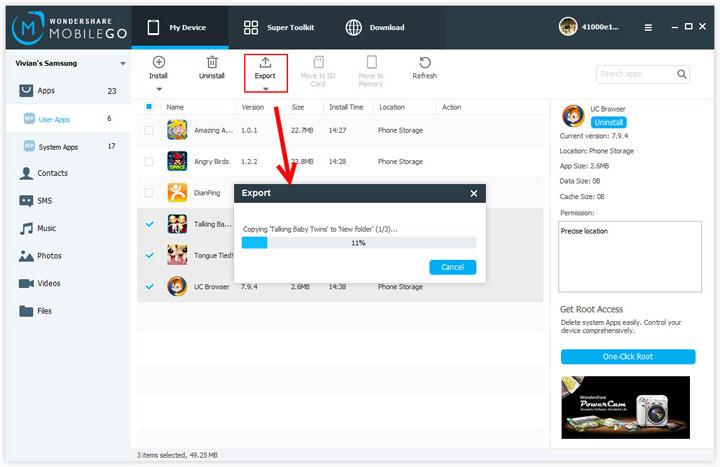Click the Install toolbar icon
720x467 pixels.
158,62
